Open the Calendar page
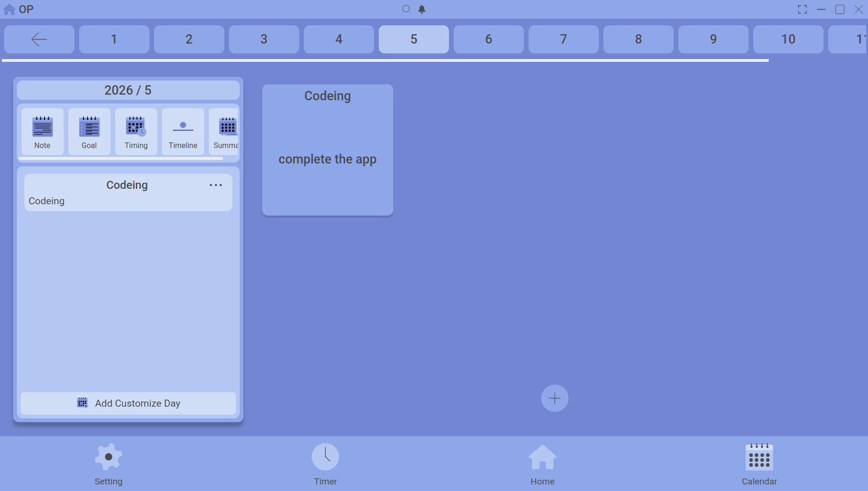The width and height of the screenshot is (868, 491). coord(759,464)
